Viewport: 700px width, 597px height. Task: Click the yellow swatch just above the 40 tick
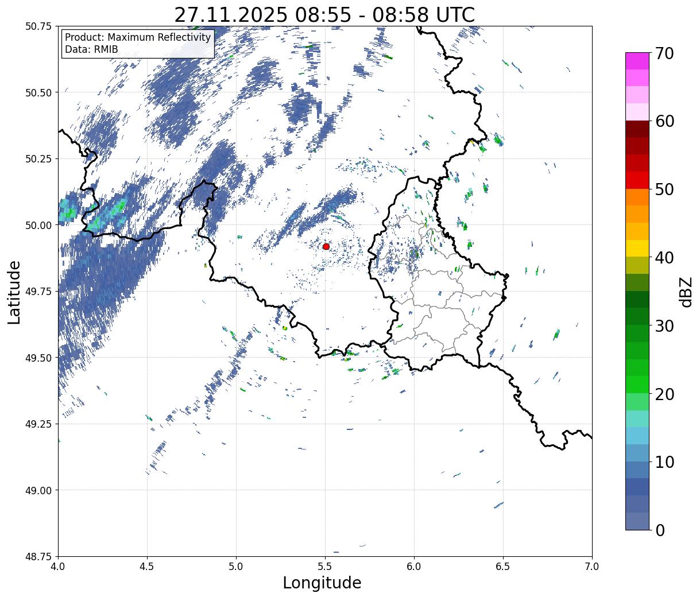[x=637, y=249]
